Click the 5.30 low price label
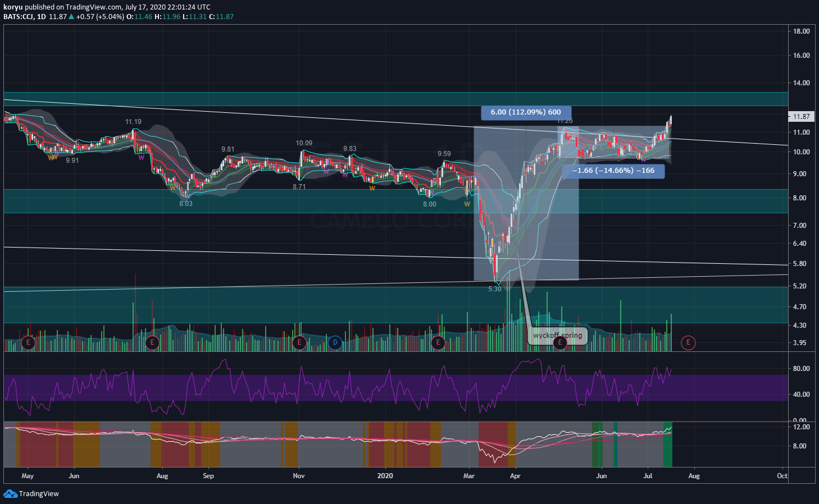This screenshot has height=504, width=819. (x=495, y=289)
